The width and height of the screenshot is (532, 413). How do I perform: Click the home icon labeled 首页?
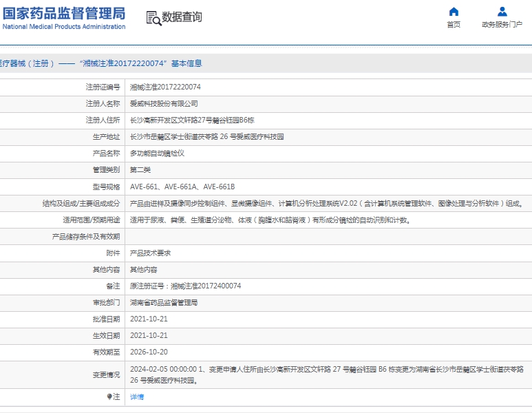(454, 12)
